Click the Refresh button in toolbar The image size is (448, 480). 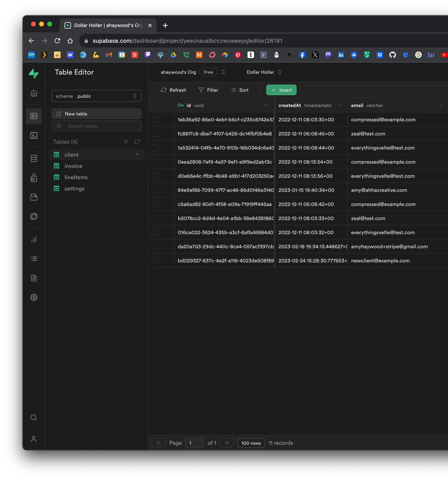coord(173,90)
